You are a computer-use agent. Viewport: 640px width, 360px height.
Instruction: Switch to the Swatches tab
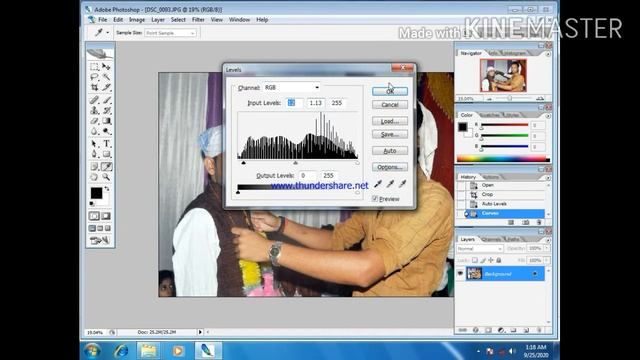tap(489, 116)
